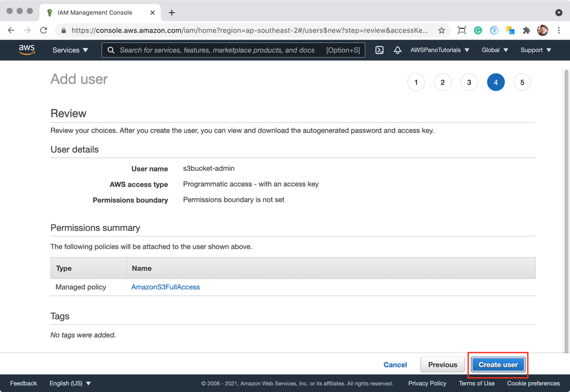
Task: Click the s3bucket-admin user name value
Action: (x=209, y=168)
